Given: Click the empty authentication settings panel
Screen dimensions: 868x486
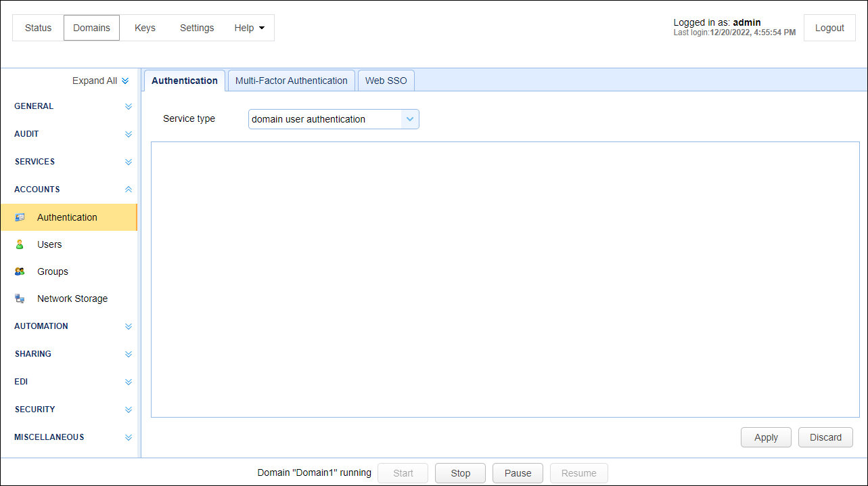Looking at the screenshot, I should (505, 279).
